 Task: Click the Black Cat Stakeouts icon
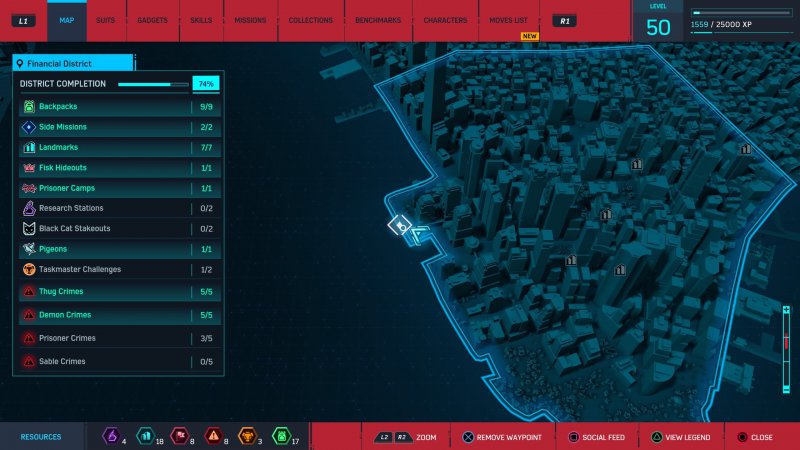pos(29,229)
